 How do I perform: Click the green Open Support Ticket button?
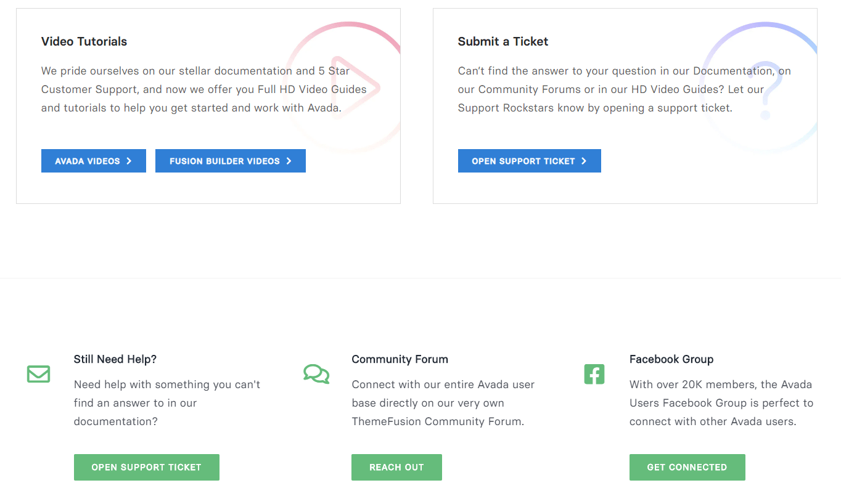(147, 467)
